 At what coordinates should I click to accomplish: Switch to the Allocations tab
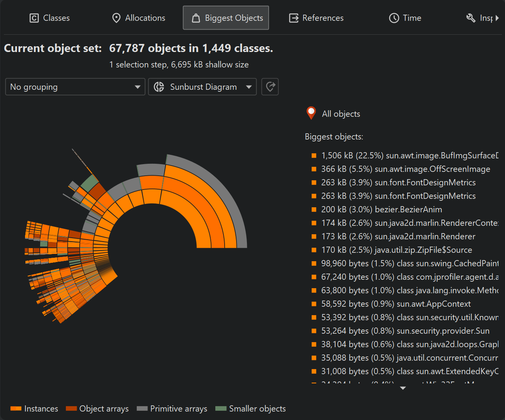(138, 18)
